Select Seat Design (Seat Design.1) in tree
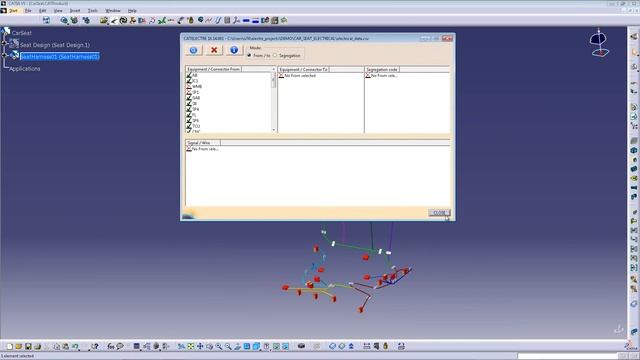Screen dimensions: 640x360 55,45
